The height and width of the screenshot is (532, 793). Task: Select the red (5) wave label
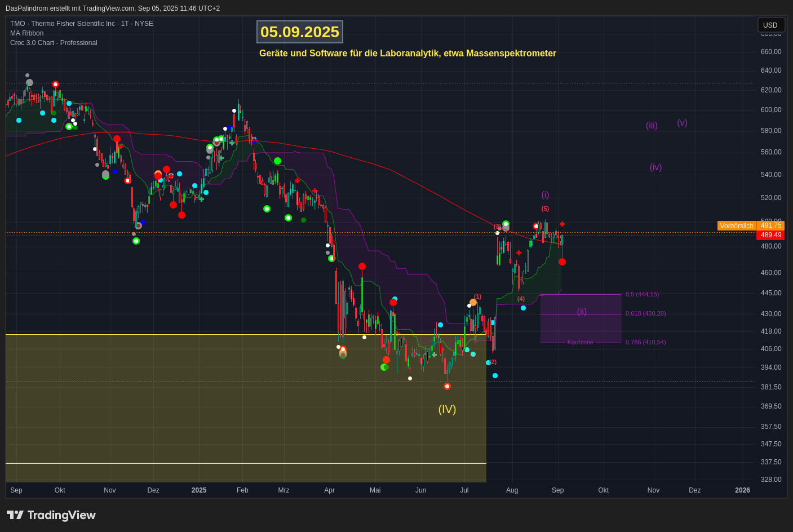(545, 209)
